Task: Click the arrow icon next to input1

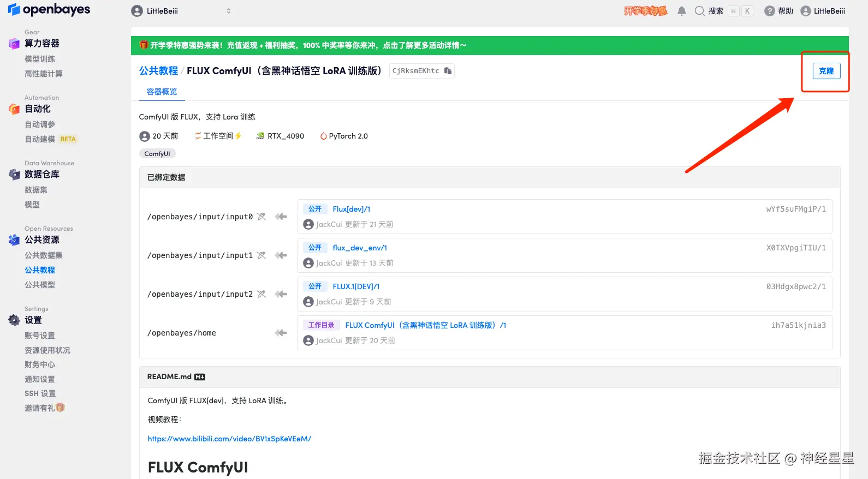Action: pos(281,255)
